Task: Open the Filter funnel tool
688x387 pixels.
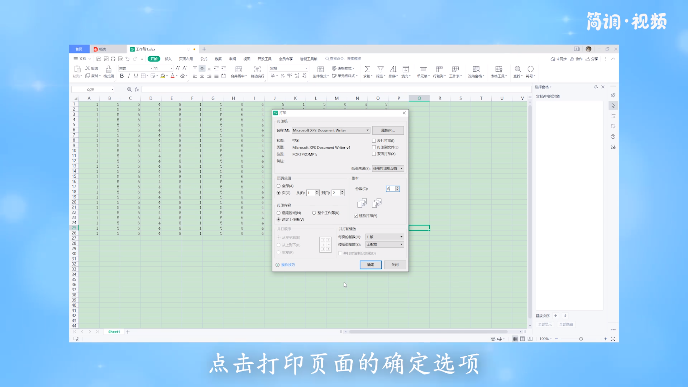Action: pos(380,69)
